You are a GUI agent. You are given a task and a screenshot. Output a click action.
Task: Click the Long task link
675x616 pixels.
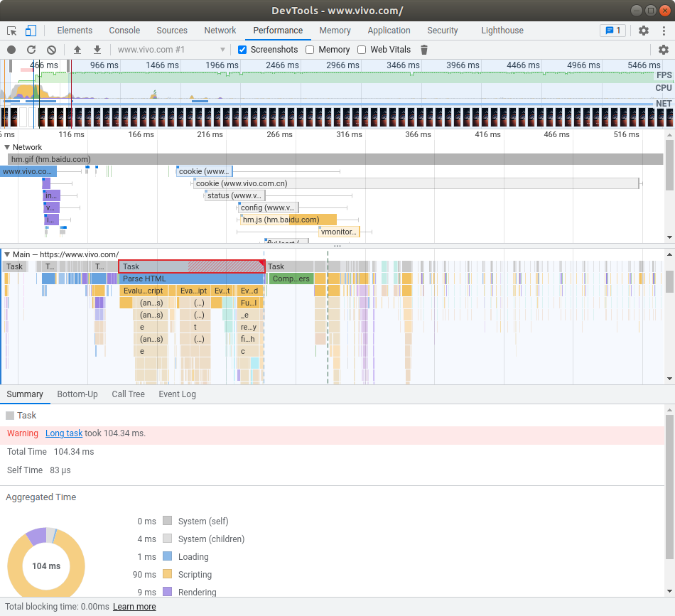(64, 433)
